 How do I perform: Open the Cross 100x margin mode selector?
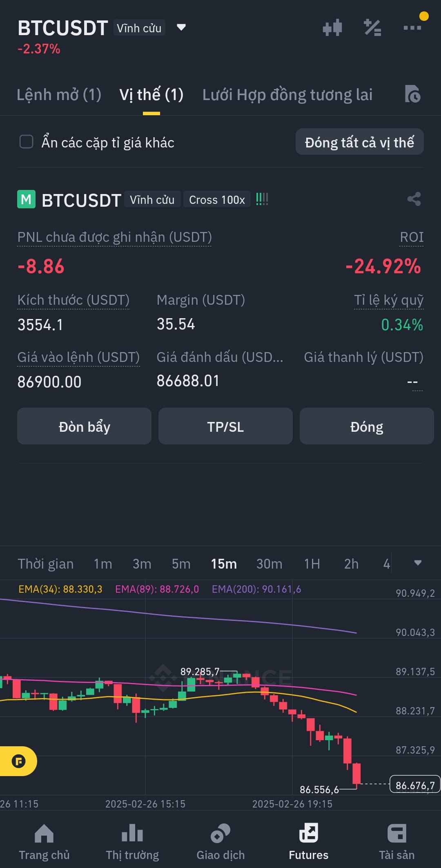(217, 199)
